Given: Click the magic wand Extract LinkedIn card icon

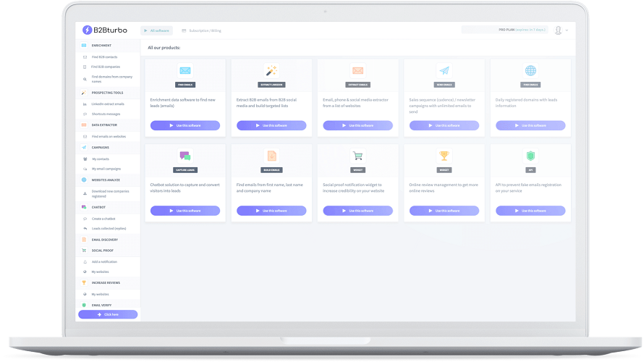Looking at the screenshot, I should point(271,71).
